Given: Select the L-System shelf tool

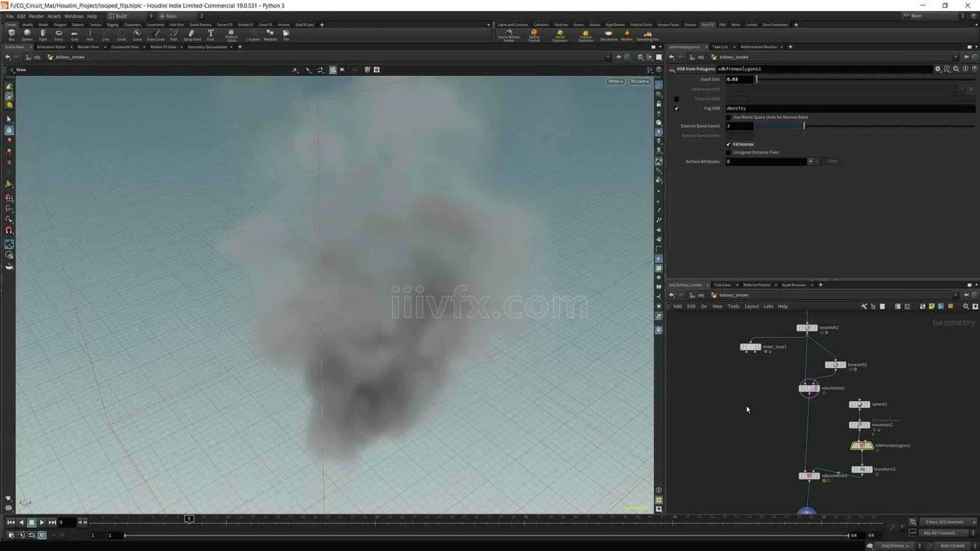Looking at the screenshot, I should point(253,35).
